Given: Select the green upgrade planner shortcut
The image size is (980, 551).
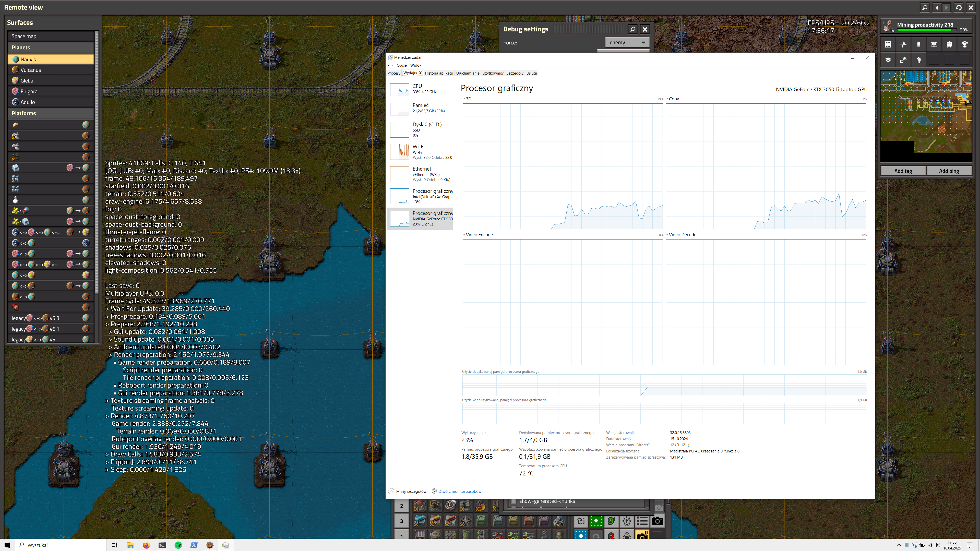Looking at the screenshot, I should (x=596, y=521).
